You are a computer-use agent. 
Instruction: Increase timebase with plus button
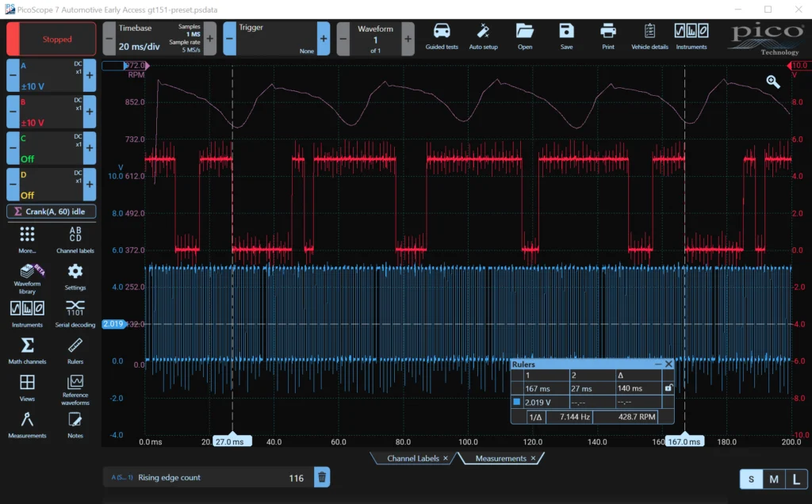209,38
